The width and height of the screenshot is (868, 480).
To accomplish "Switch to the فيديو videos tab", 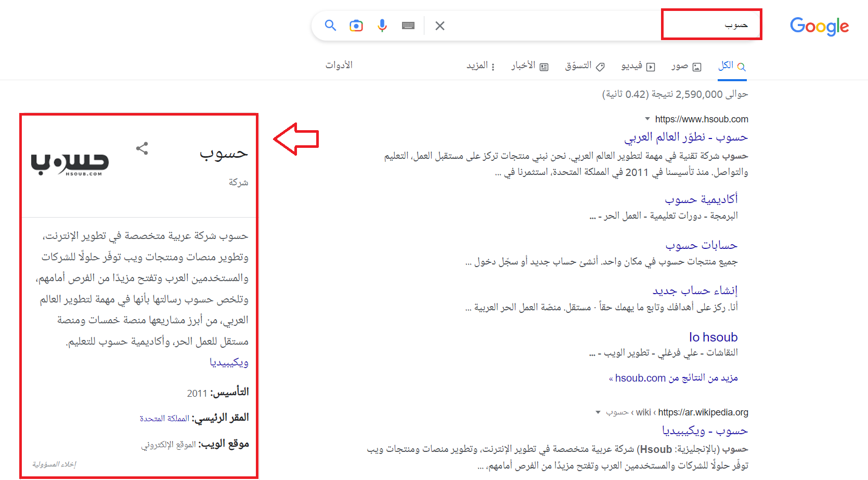I will tap(638, 66).
